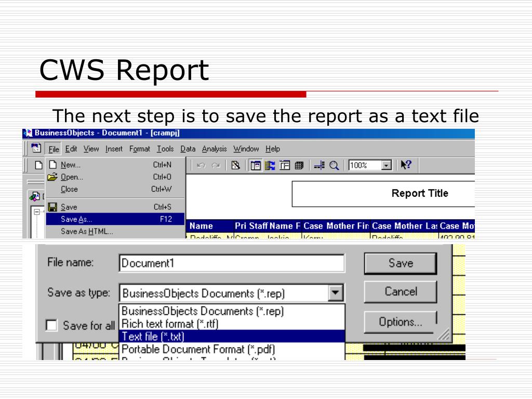The width and height of the screenshot is (532, 399).
Task: Click the Save floppy disk icon in menu
Action: (x=52, y=207)
